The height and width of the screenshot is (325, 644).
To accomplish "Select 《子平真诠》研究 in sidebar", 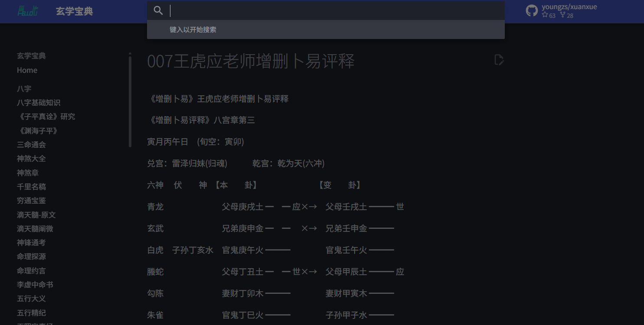I will tap(46, 116).
